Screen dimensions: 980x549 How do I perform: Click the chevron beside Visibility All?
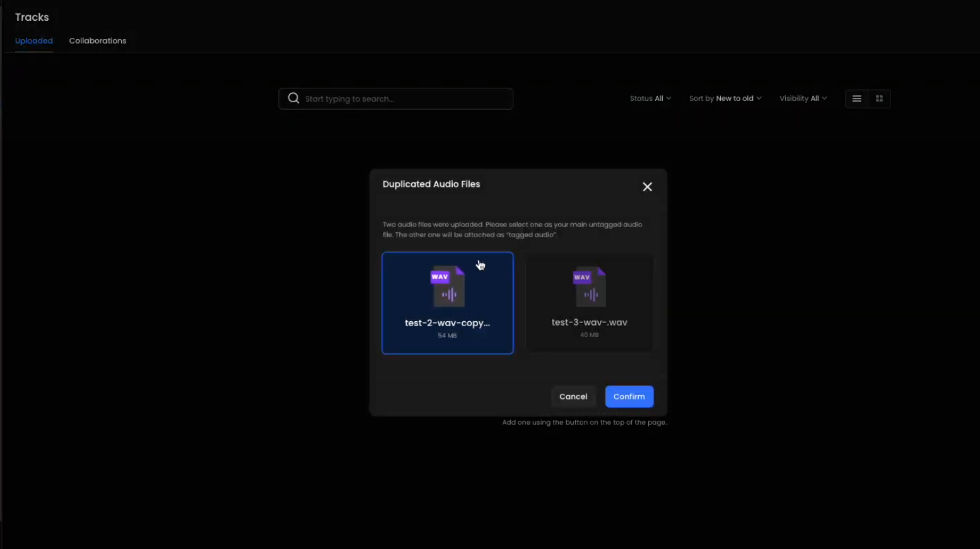tap(824, 98)
